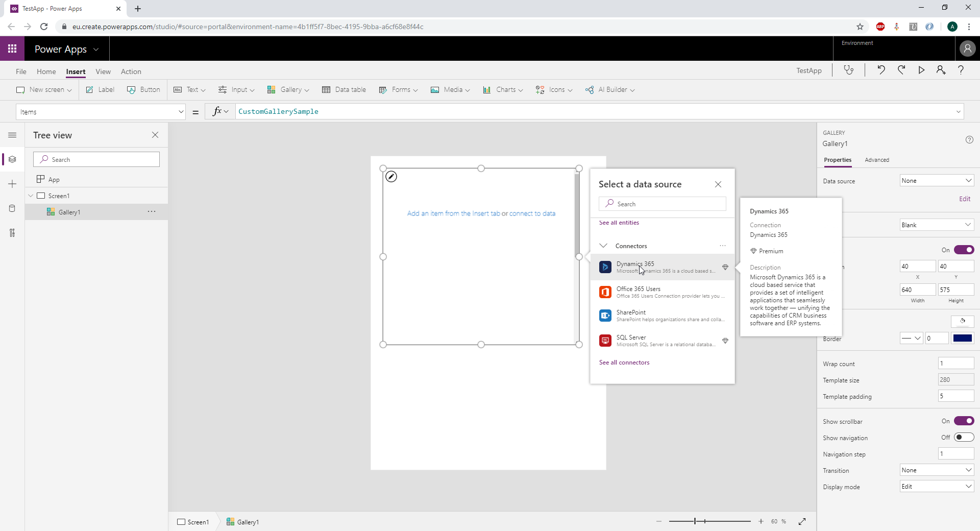This screenshot has width=980, height=531.
Task: Switch to the Home tab
Action: pyautogui.click(x=46, y=71)
